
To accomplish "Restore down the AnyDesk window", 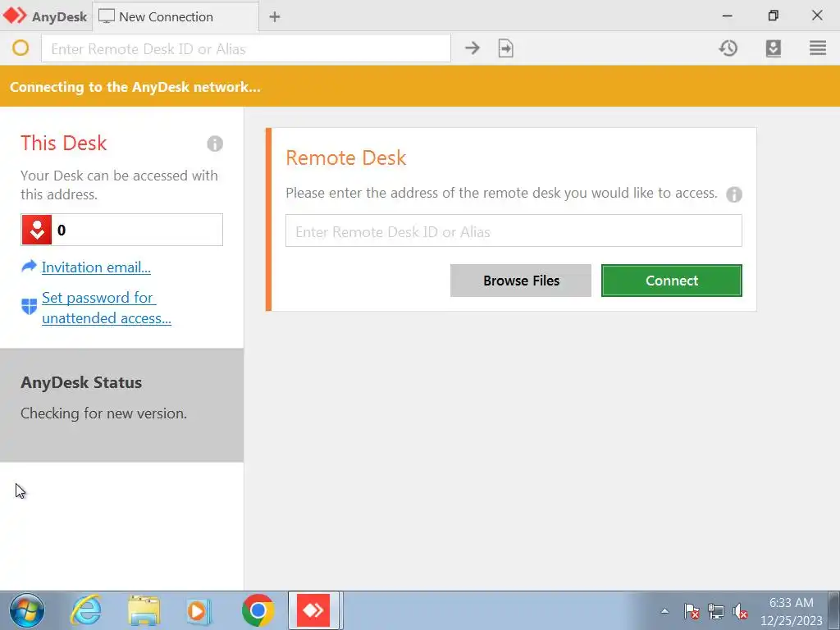I will (773, 16).
